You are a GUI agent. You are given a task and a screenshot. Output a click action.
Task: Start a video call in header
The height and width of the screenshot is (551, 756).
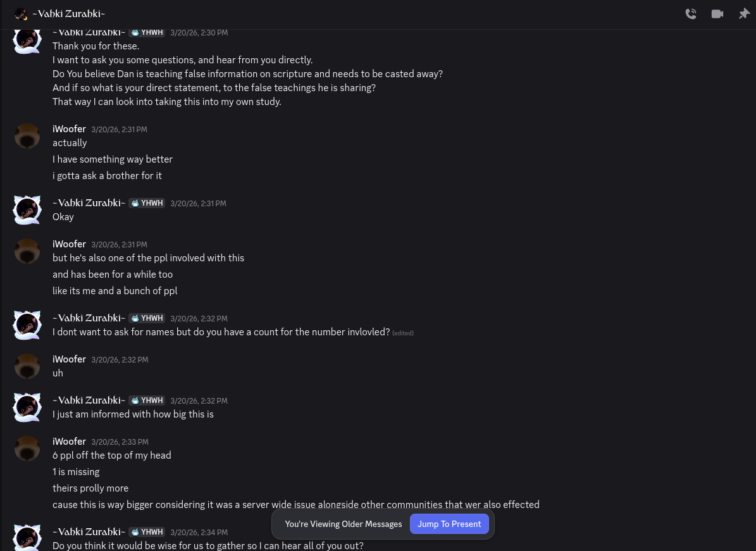point(717,14)
